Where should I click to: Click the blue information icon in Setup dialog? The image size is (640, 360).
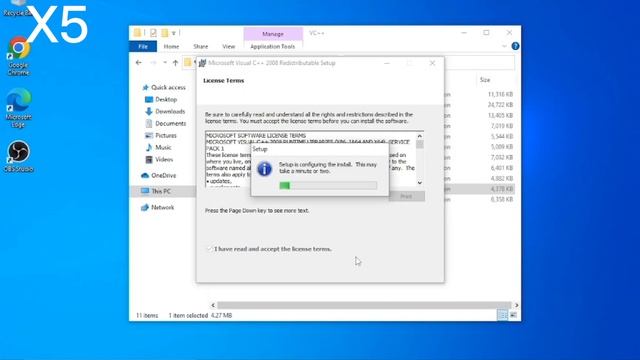pyautogui.click(x=264, y=169)
